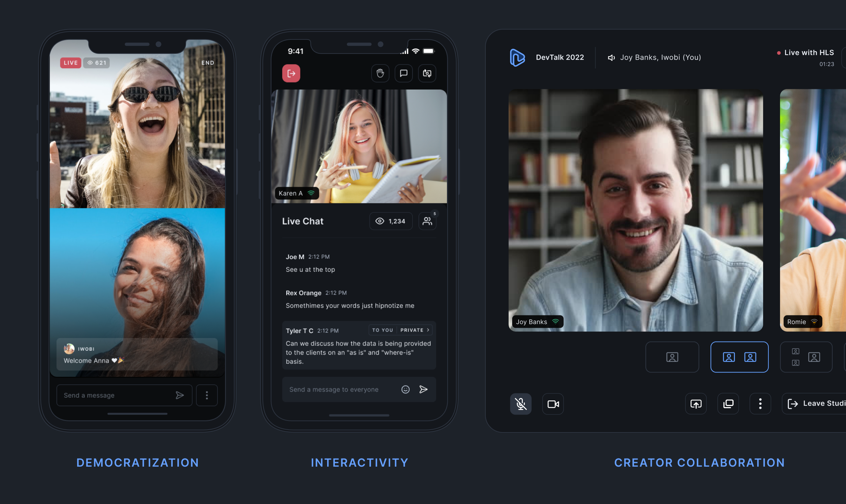Click the emoji icon in chat
Viewport: 846px width, 504px height.
click(x=406, y=389)
